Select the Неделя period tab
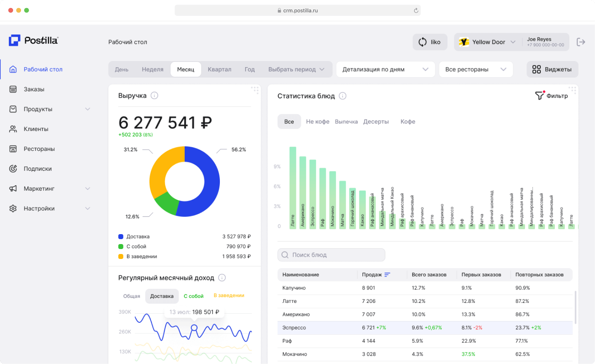Screen dimensions: 595x364 153,70
